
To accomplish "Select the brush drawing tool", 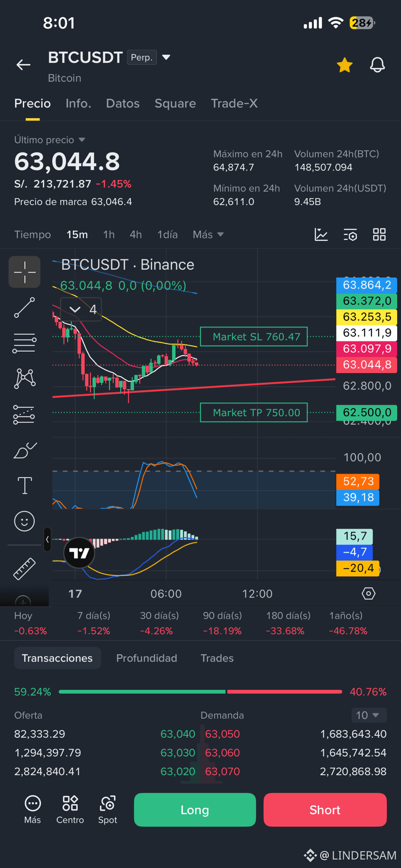I will tap(25, 450).
